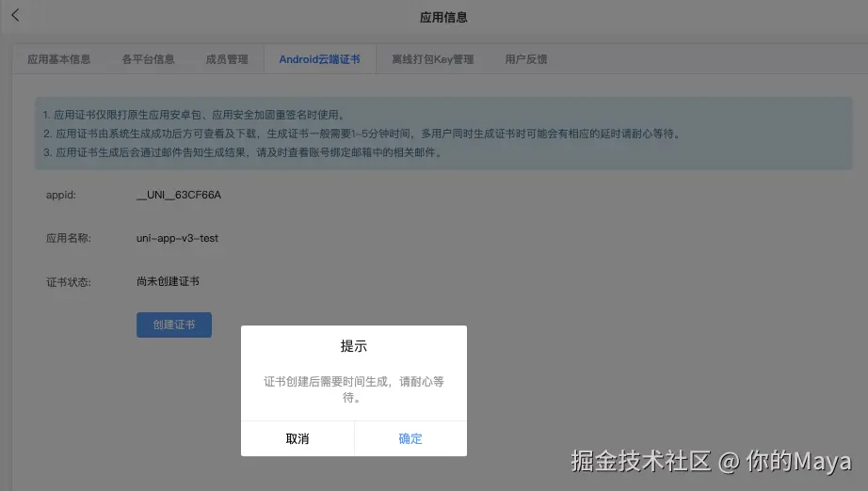Switch to the 各平台信息 tab
The width and height of the screenshot is (868, 491).
149,59
